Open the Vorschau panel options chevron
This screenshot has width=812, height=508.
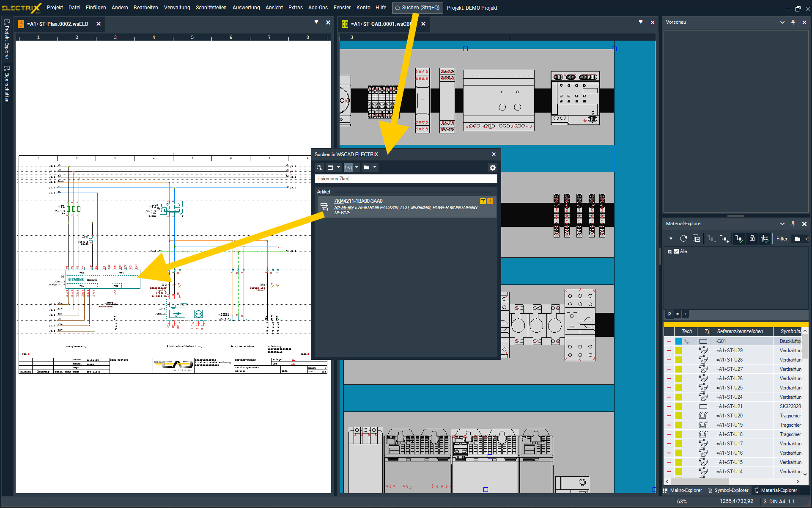782,22
